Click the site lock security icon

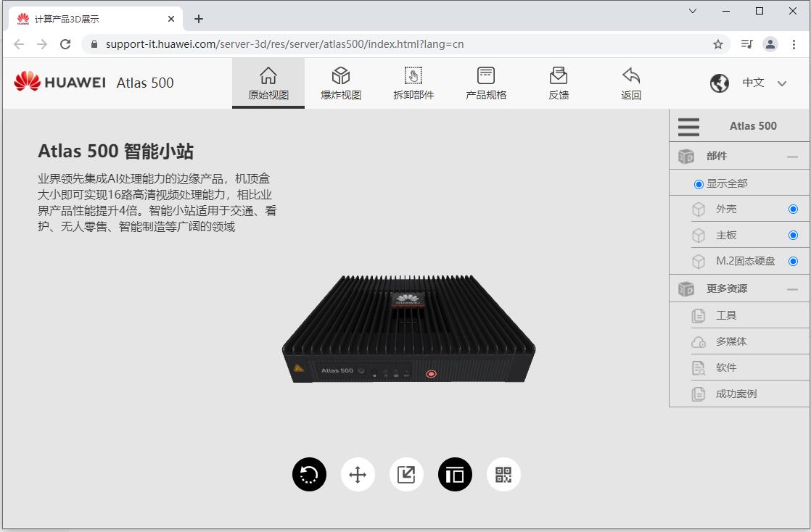(94, 44)
